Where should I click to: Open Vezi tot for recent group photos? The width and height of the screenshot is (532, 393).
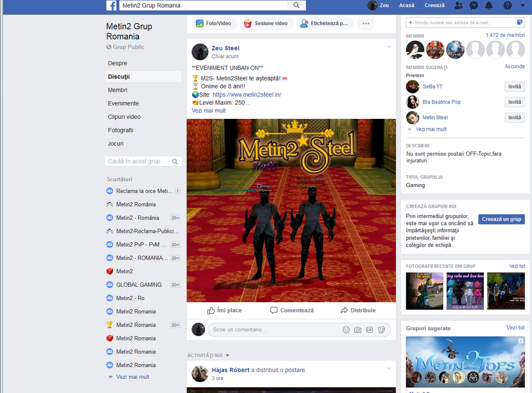pos(517,266)
